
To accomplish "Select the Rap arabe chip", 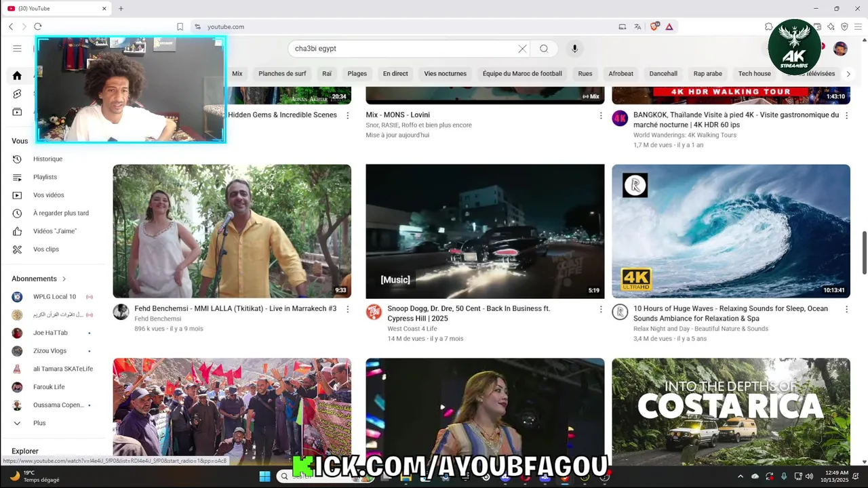I will 707,73.
